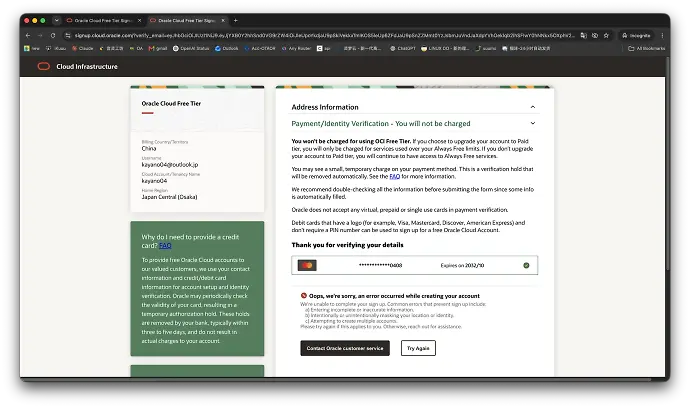
Task: Click the red error icon beside Oops message
Action: click(304, 295)
